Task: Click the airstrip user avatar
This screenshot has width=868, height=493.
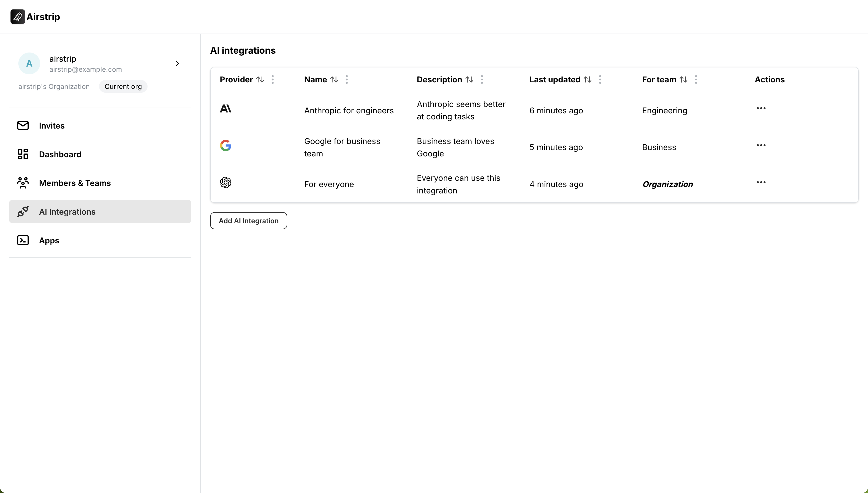Action: point(29,64)
